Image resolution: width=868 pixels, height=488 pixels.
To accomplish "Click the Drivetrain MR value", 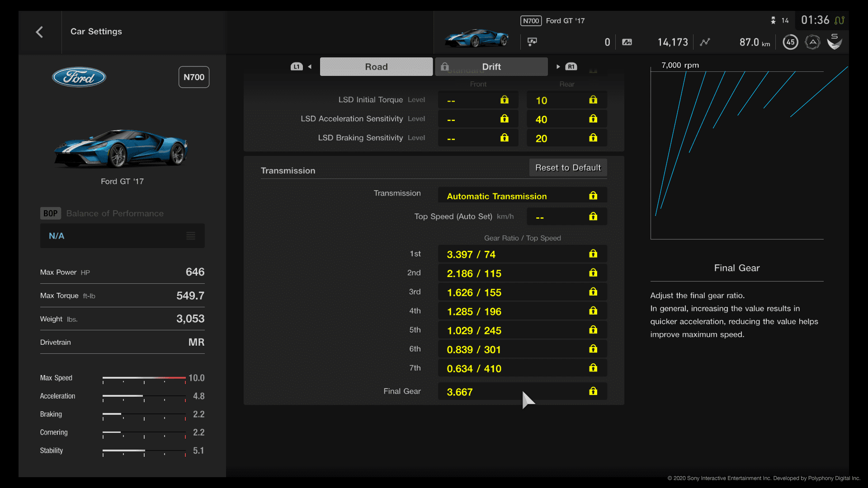I will (196, 342).
